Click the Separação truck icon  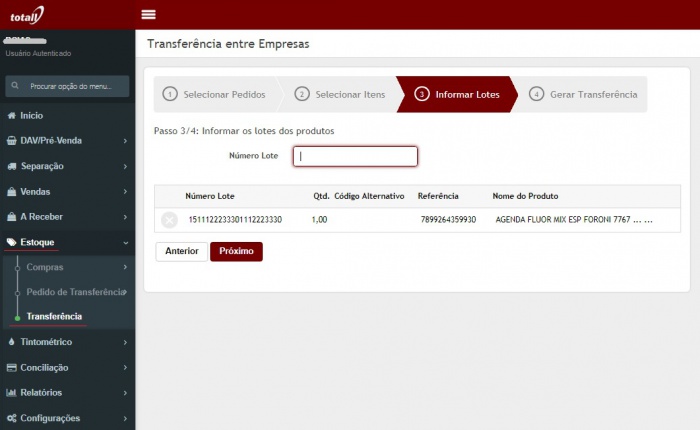click(x=12, y=166)
